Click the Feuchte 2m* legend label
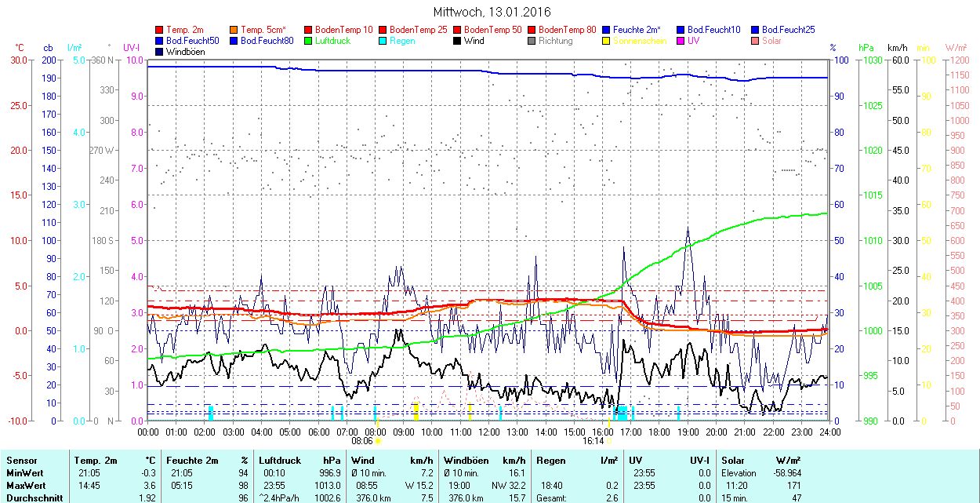This screenshot has height=503, width=980. 637,30
